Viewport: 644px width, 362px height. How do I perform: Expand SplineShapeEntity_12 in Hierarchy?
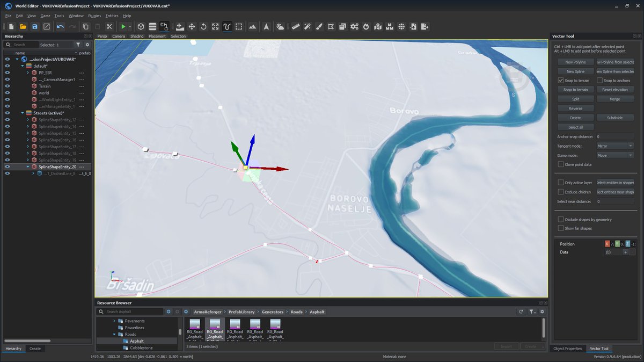[x=27, y=120]
